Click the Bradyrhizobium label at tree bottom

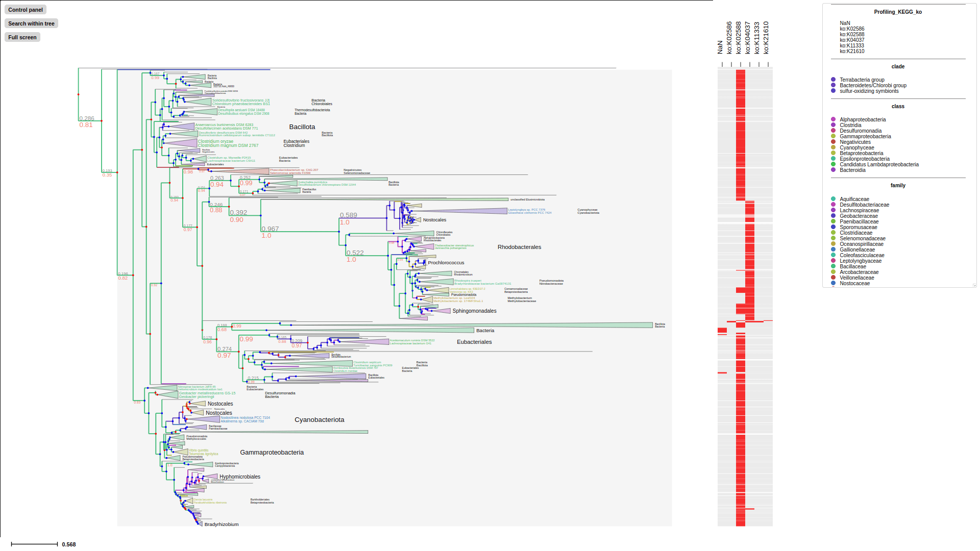(222, 524)
